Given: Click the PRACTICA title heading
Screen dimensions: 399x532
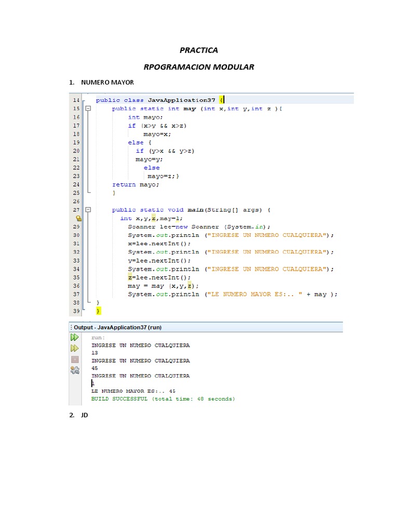Looking at the screenshot, I should pos(198,50).
